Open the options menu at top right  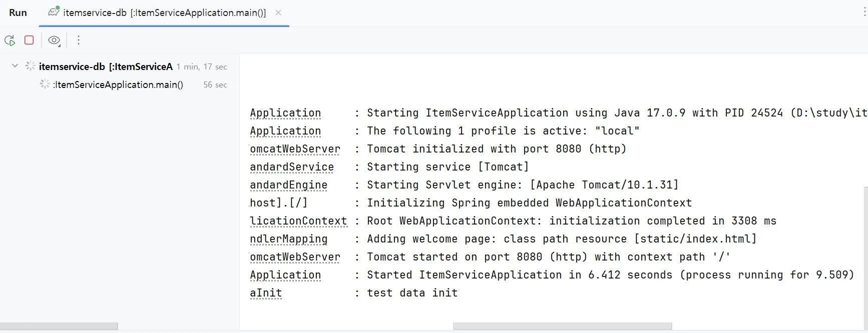point(864,13)
